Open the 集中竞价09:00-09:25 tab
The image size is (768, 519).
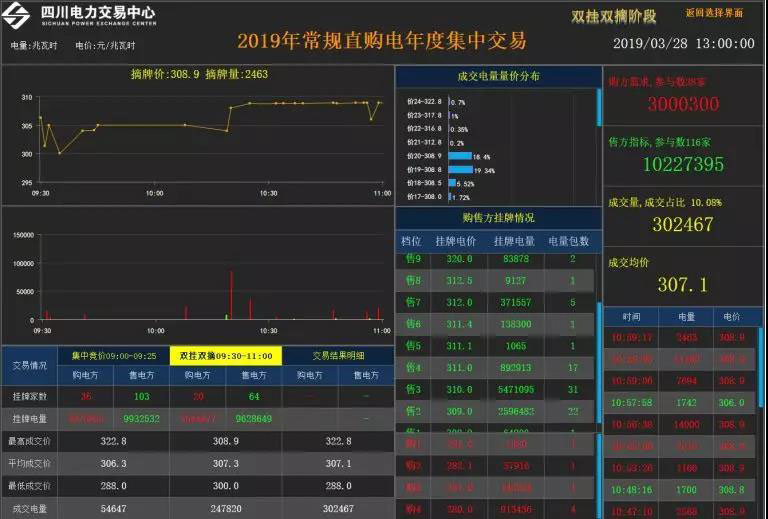pyautogui.click(x=114, y=355)
